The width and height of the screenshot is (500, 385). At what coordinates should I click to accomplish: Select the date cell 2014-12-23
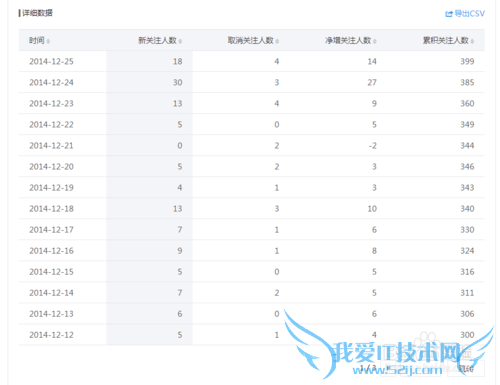51,104
